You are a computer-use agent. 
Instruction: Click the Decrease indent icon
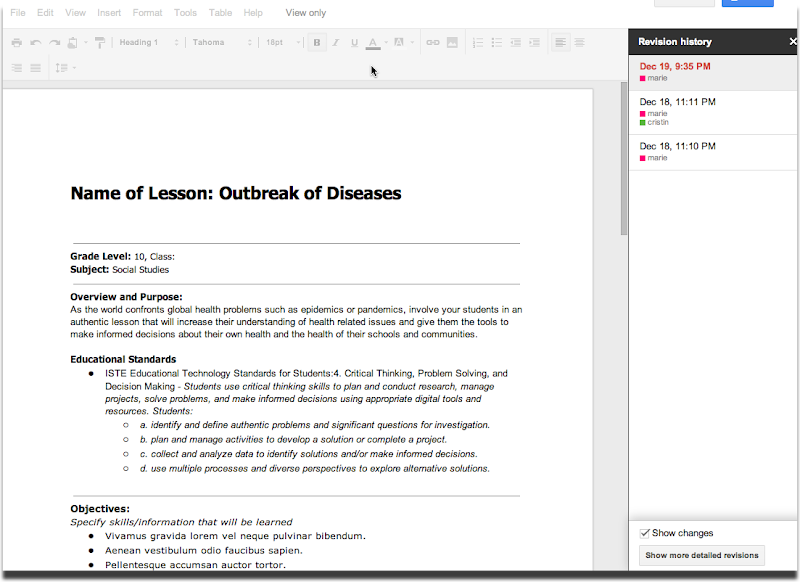click(x=515, y=42)
